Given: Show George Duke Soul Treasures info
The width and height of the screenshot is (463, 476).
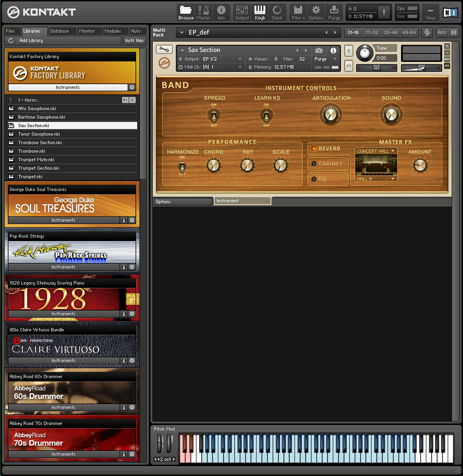Looking at the screenshot, I should tap(123, 220).
